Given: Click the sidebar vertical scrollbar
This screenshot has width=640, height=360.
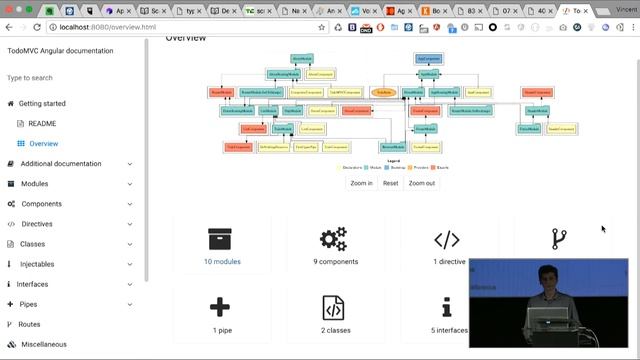Looking at the screenshot, I should (x=146, y=160).
